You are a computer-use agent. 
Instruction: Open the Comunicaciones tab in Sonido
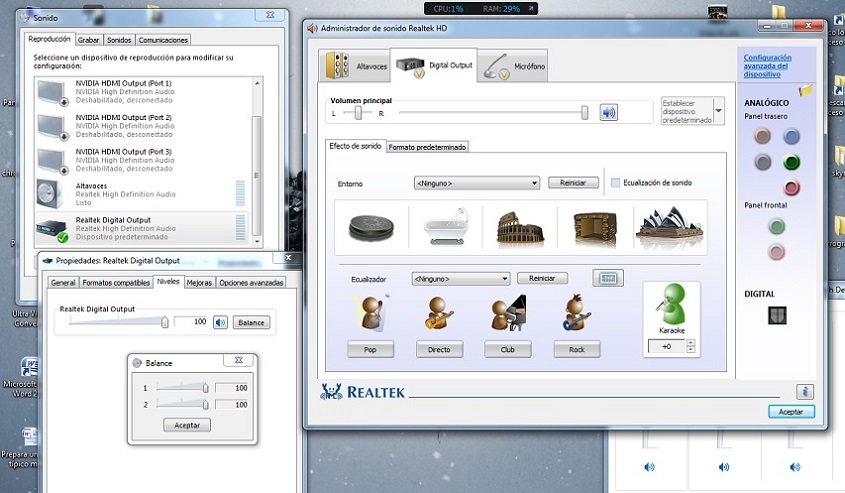[163, 40]
